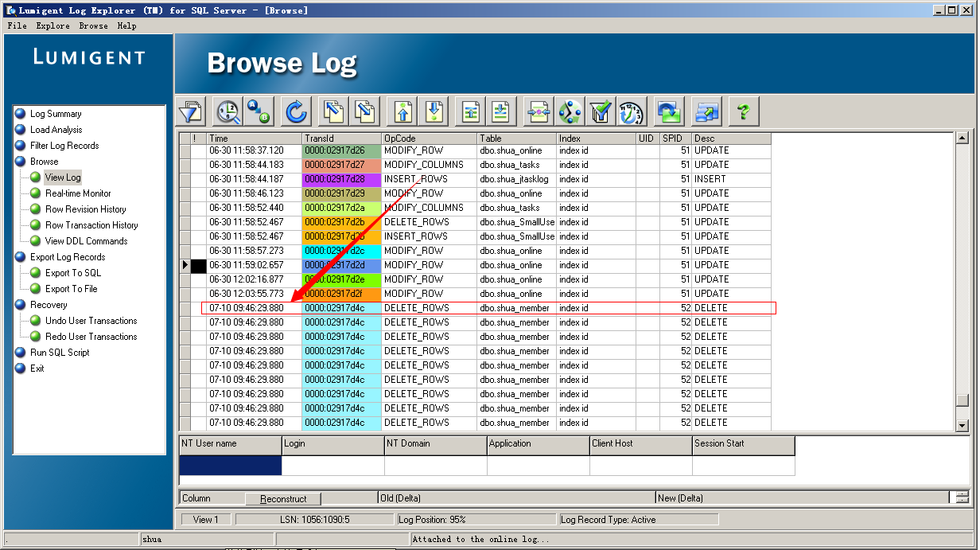The height and width of the screenshot is (550, 980).
Task: Click the Session Start column header
Action: [x=744, y=444]
